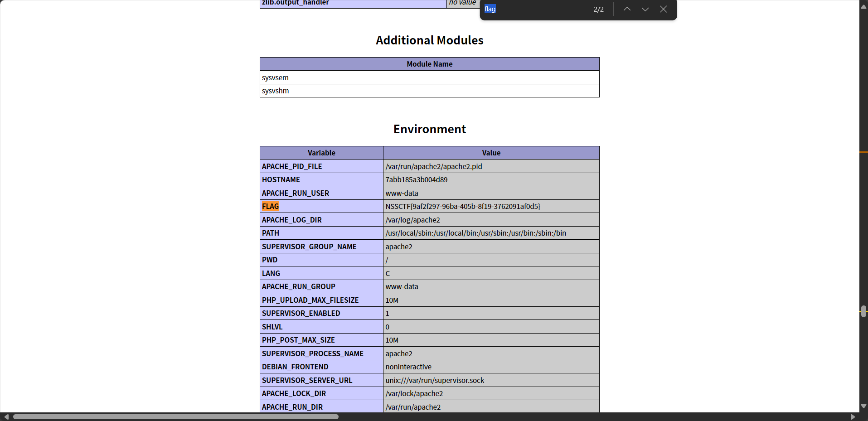Close the find bar
The image size is (868, 421).
tap(663, 9)
